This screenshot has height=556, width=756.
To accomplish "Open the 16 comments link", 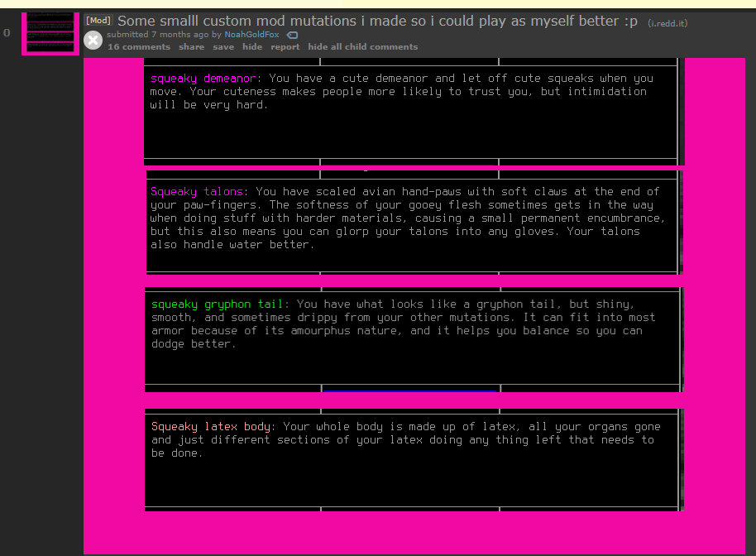I will coord(139,47).
